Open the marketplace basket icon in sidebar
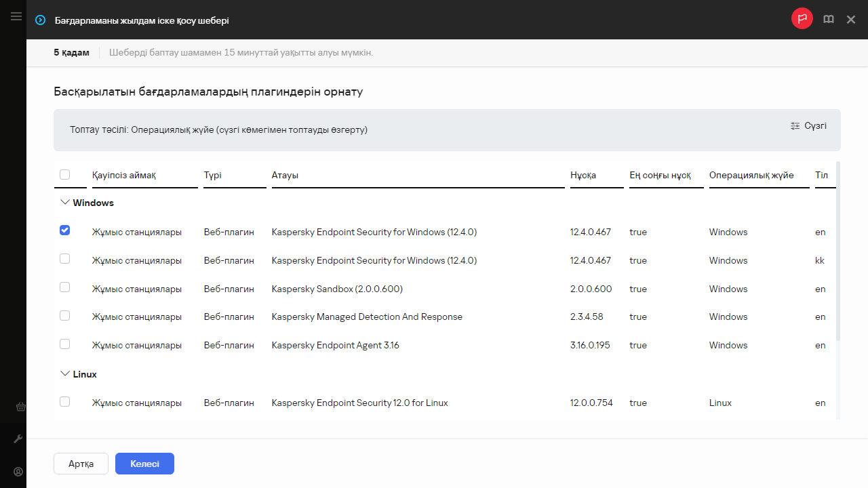 pos(20,407)
